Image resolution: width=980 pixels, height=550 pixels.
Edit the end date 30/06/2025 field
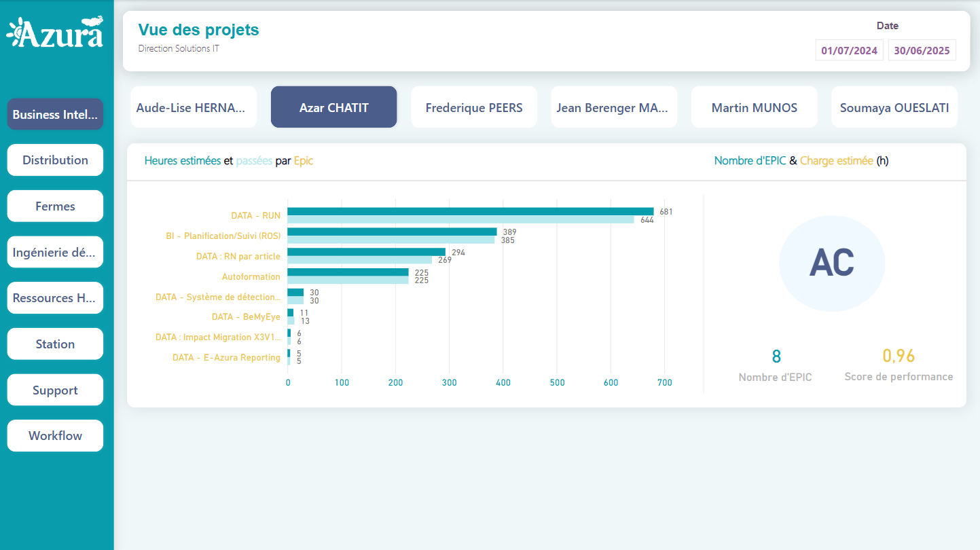pos(922,51)
